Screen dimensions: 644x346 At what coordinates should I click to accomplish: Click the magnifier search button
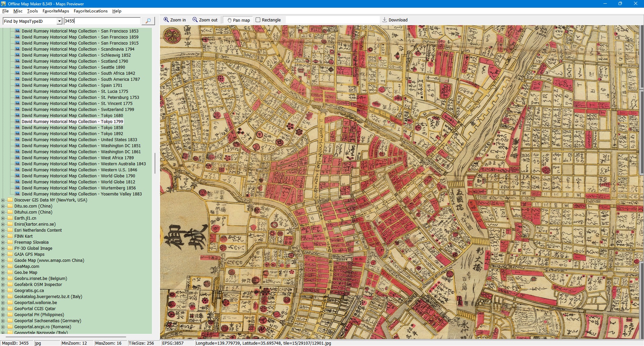(148, 21)
